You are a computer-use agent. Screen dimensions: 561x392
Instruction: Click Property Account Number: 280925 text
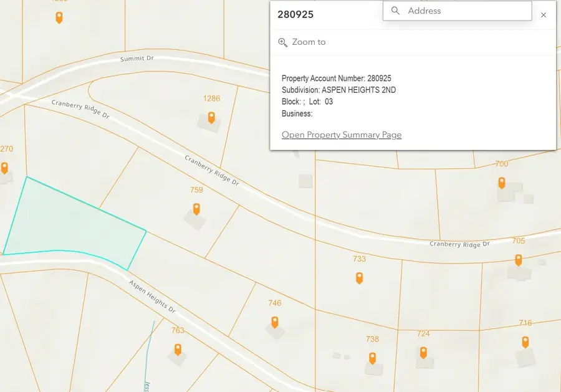(337, 79)
